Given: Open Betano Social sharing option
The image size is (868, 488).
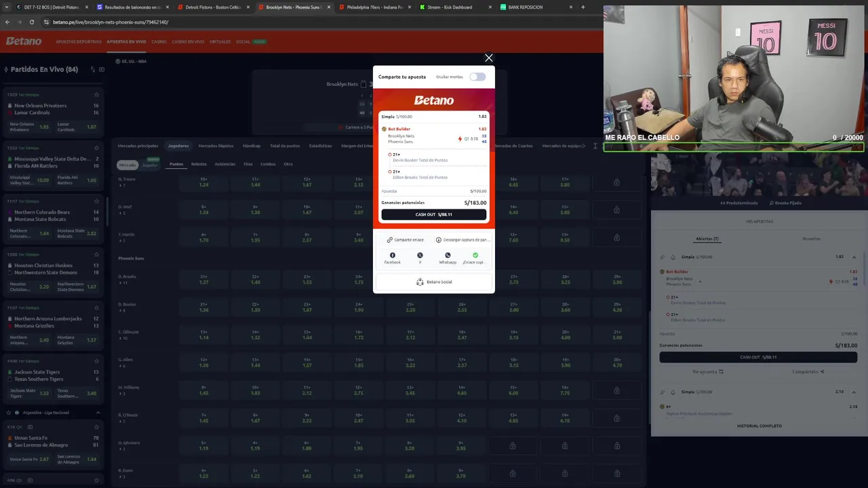Looking at the screenshot, I should click(434, 282).
